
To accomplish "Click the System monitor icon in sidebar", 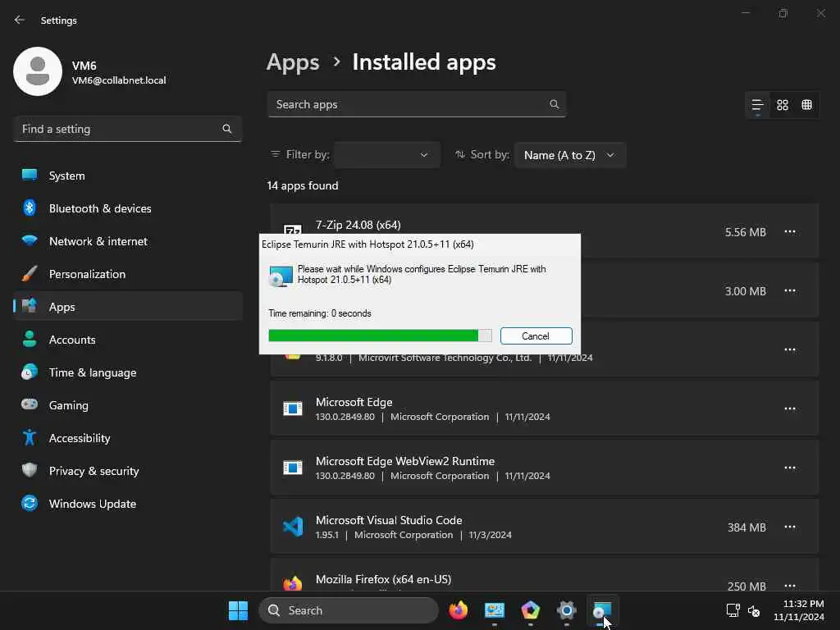I will (x=30, y=176).
